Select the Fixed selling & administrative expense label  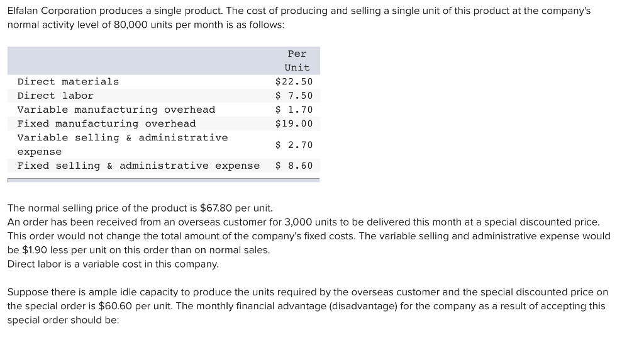(x=138, y=166)
